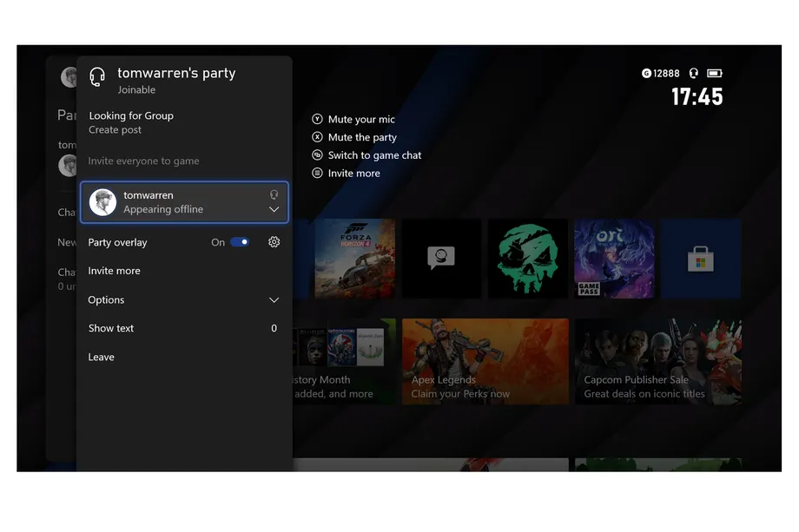Click the tomwarren's party title
Image resolution: width=799 pixels, height=532 pixels.
click(176, 73)
